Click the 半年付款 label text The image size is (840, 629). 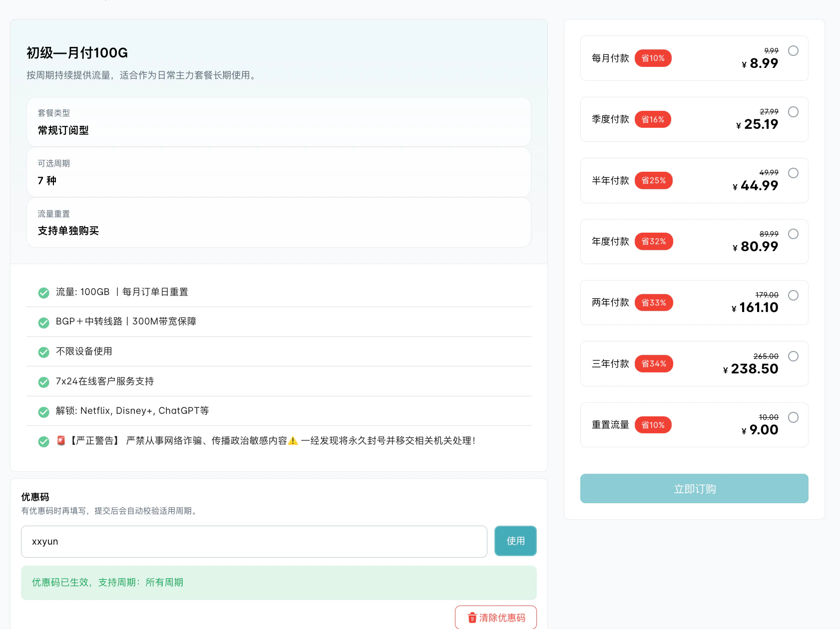click(x=610, y=181)
